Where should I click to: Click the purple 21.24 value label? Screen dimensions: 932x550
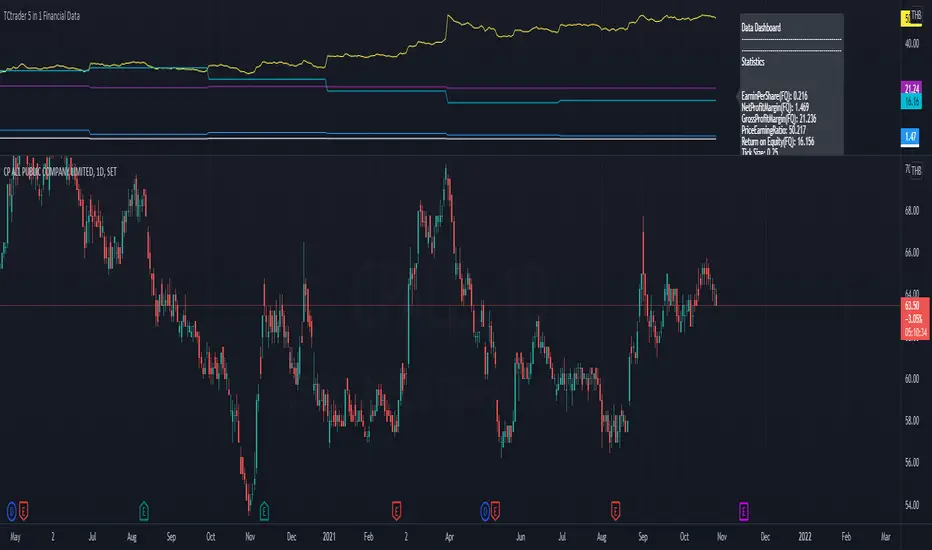coord(911,89)
